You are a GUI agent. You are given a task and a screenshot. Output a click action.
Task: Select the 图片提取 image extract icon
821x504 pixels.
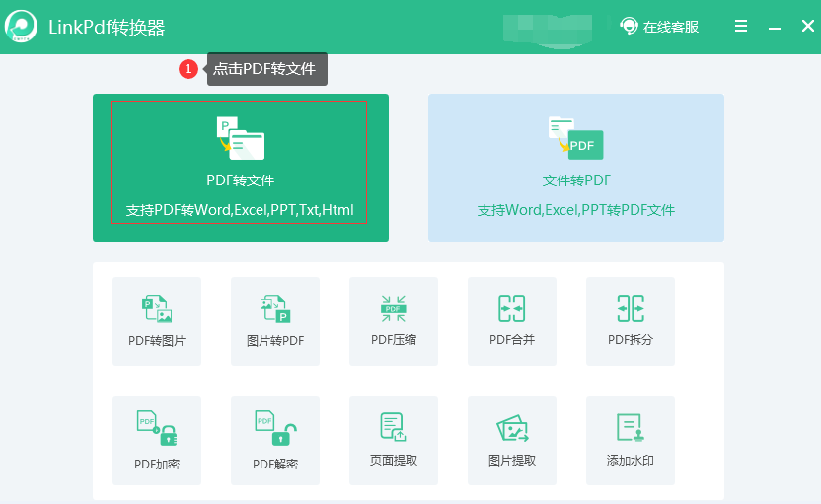512,428
